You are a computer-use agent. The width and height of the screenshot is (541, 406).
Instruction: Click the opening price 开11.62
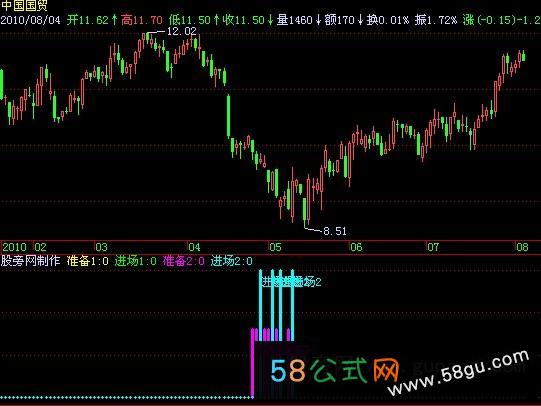point(88,20)
